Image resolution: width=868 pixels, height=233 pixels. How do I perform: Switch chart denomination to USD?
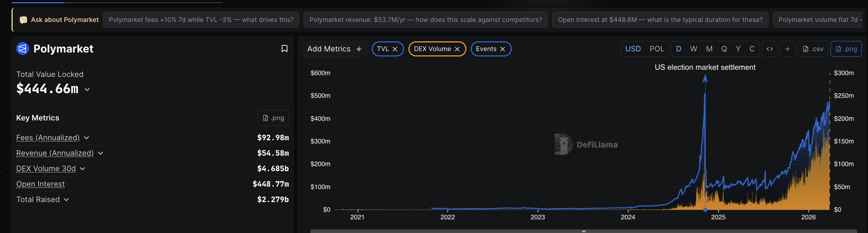click(x=633, y=49)
